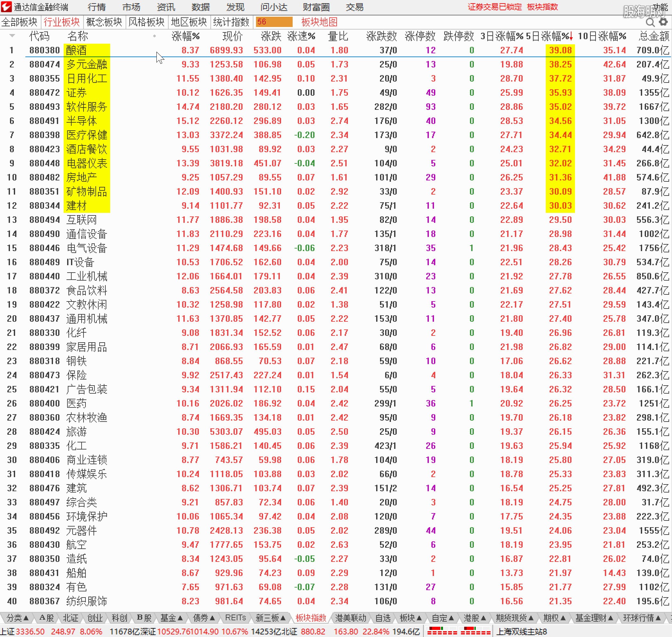Image resolution: width=672 pixels, height=637 pixels.
Task: Click the 上海双线主站8 server label
Action: (x=521, y=632)
